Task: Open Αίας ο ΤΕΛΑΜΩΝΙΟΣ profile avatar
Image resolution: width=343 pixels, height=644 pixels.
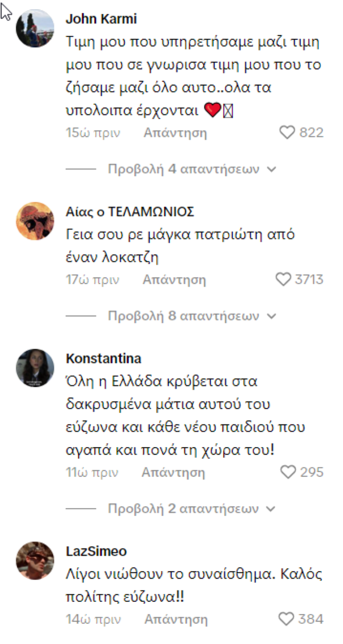Action: 35,221
